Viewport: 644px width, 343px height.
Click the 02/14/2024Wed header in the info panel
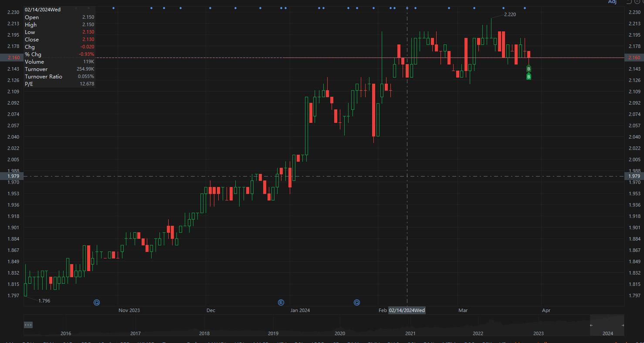pyautogui.click(x=43, y=10)
